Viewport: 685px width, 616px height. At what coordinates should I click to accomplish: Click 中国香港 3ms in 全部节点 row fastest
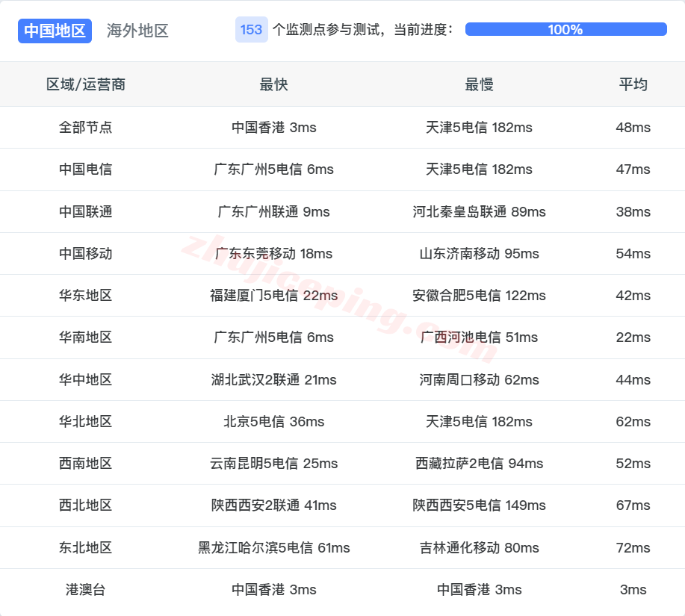pos(274,127)
